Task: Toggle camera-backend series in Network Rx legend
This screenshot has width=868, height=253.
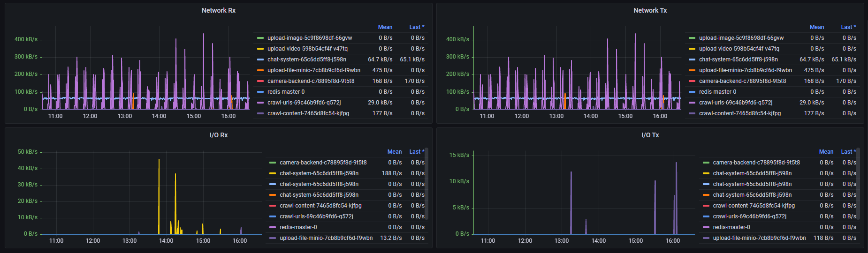Action: (x=311, y=81)
